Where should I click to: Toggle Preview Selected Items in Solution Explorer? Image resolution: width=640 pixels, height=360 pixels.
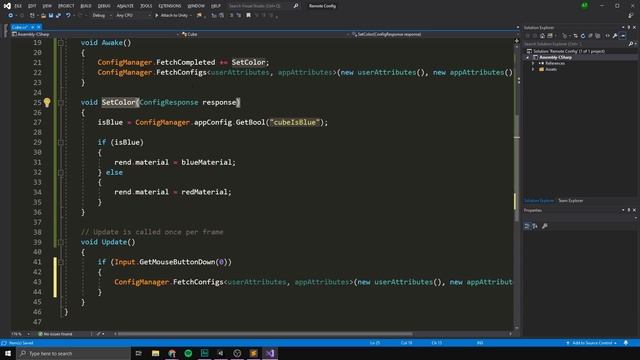[623, 36]
